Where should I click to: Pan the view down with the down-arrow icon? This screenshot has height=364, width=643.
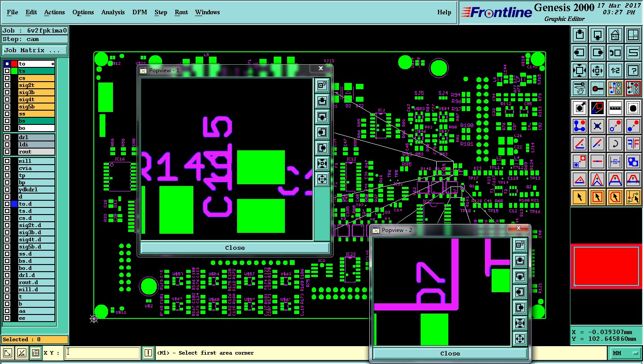(x=597, y=34)
